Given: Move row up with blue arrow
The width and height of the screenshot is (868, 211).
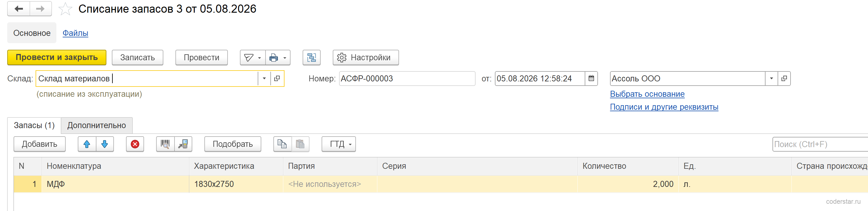Looking at the screenshot, I should pyautogui.click(x=87, y=144).
